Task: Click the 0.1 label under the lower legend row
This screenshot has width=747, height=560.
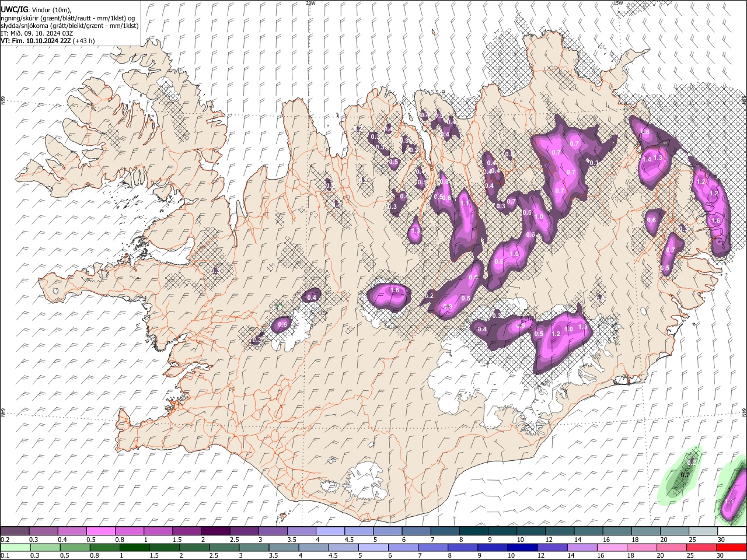Action: tap(4, 556)
